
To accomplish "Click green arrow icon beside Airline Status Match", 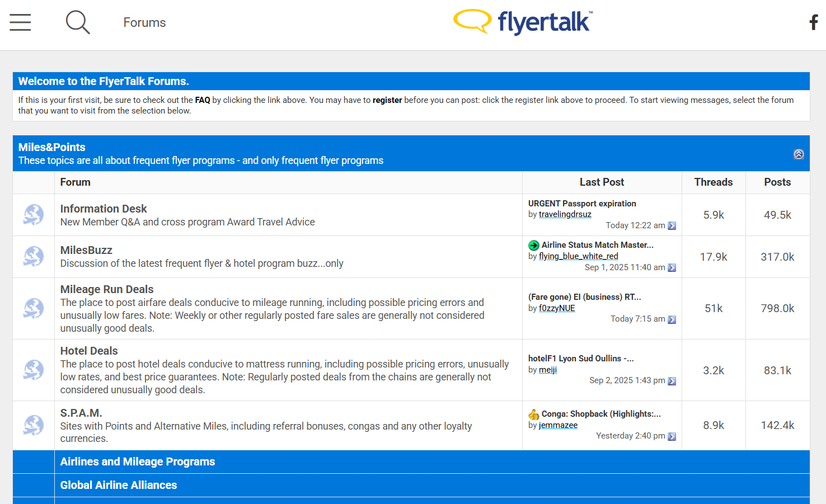I will coord(534,245).
